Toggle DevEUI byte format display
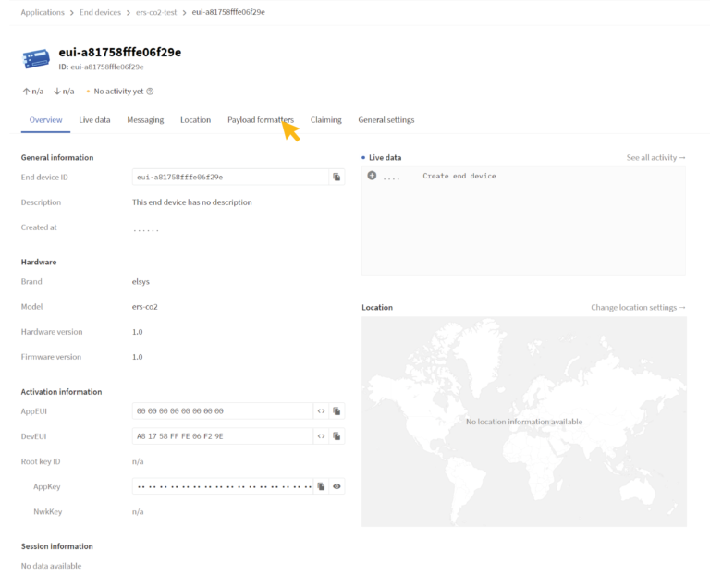Viewport: 710px width, 588px height. point(321,435)
